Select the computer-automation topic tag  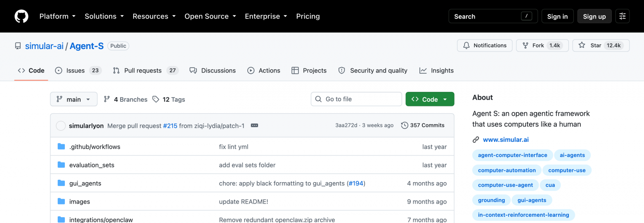click(507, 170)
